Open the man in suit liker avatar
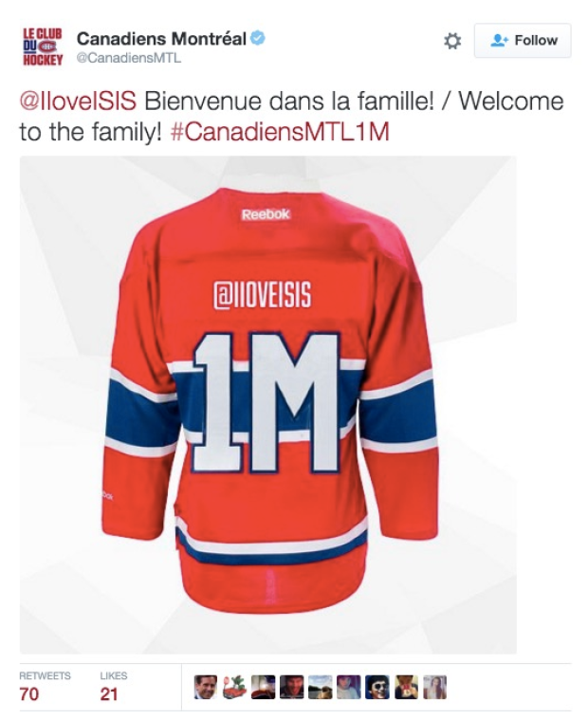The image size is (588, 719). pyautogui.click(x=206, y=687)
